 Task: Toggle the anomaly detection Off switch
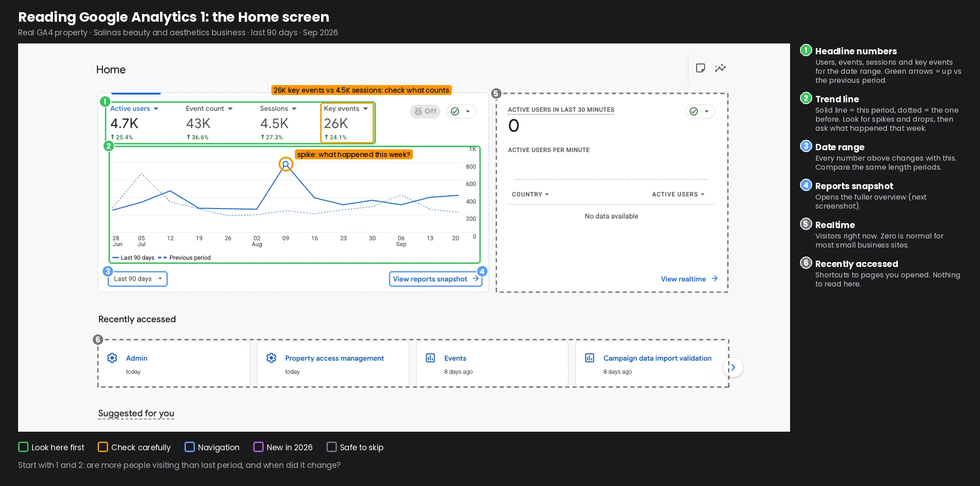coord(425,111)
